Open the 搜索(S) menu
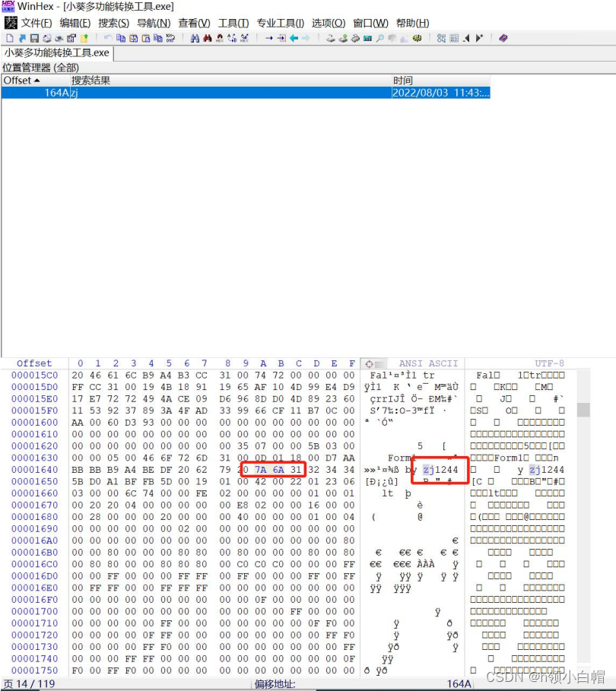 pos(114,23)
